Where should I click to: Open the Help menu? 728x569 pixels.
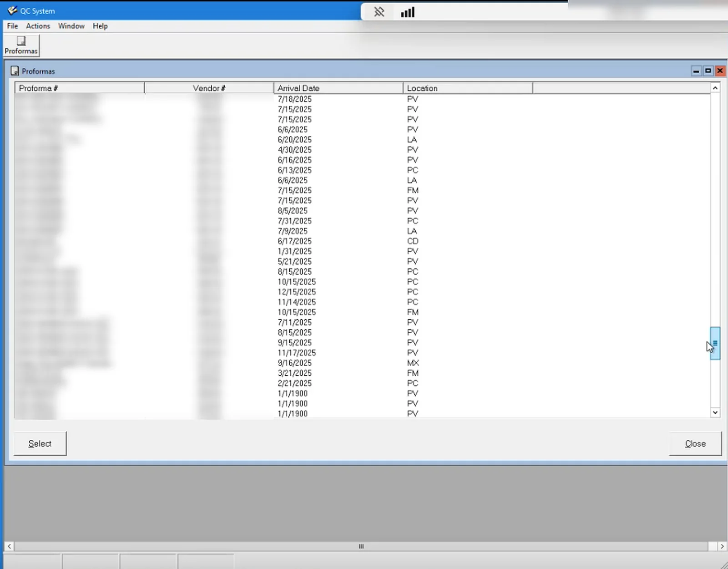pyautogui.click(x=100, y=26)
